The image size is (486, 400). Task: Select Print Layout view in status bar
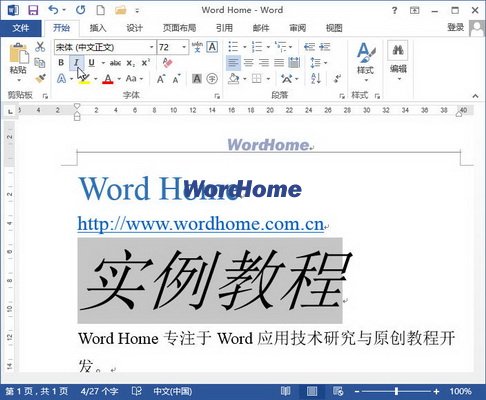pos(312,391)
